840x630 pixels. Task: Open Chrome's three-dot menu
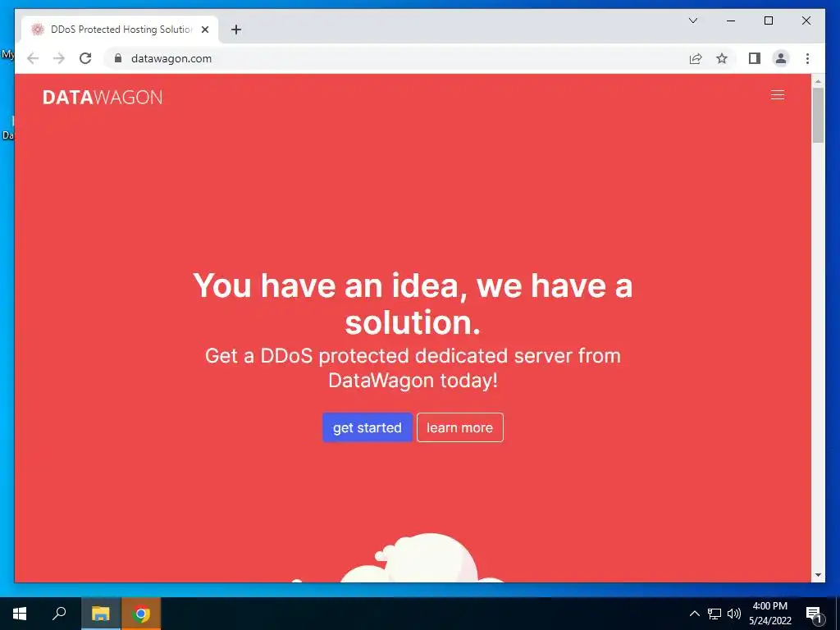coord(807,58)
